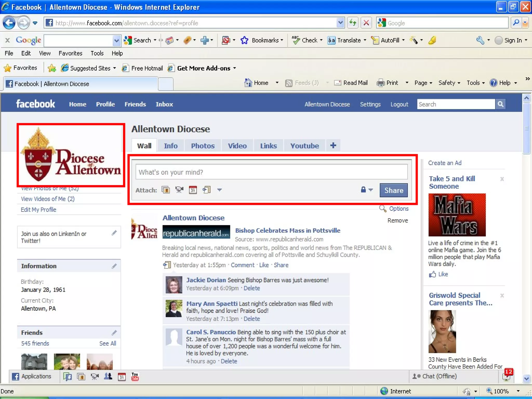Viewport: 532px width, 399px height.
Task: Open YouTube app in bottom applications bar
Action: pos(135,376)
